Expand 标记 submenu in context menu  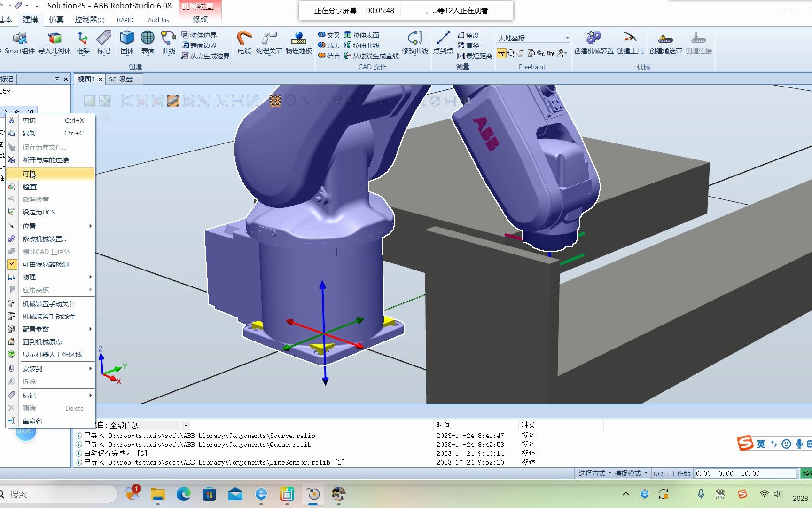pos(51,396)
